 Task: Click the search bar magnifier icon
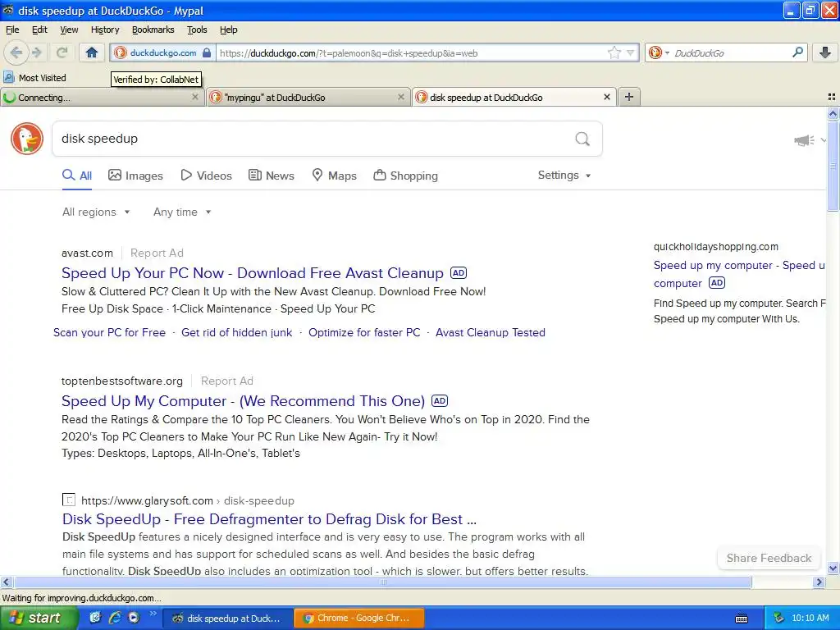(x=797, y=52)
